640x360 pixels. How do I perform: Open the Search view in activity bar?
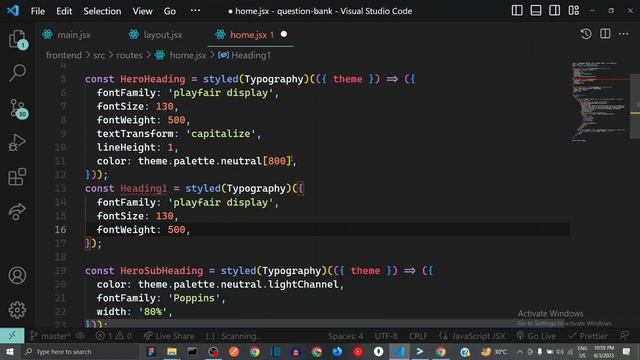[x=18, y=73]
